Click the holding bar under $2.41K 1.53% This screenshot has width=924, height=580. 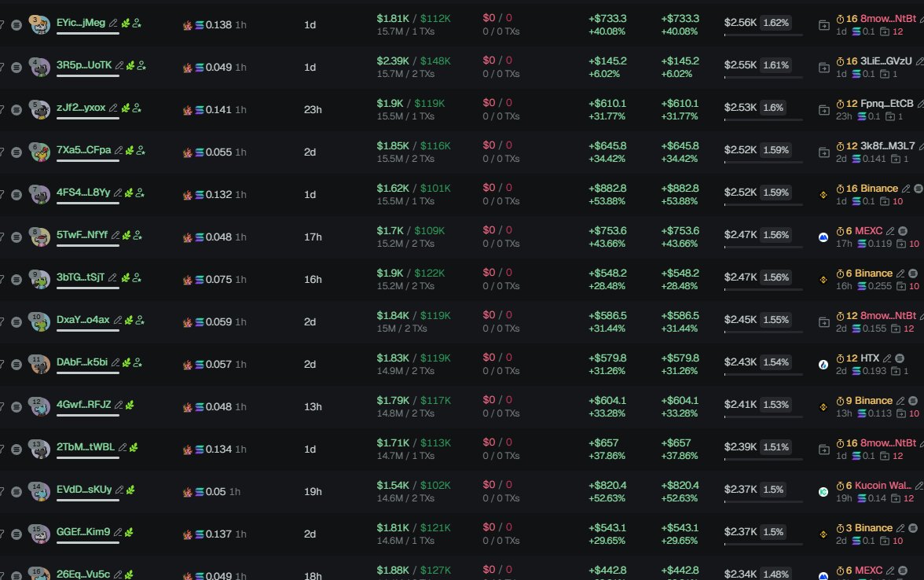[763, 417]
